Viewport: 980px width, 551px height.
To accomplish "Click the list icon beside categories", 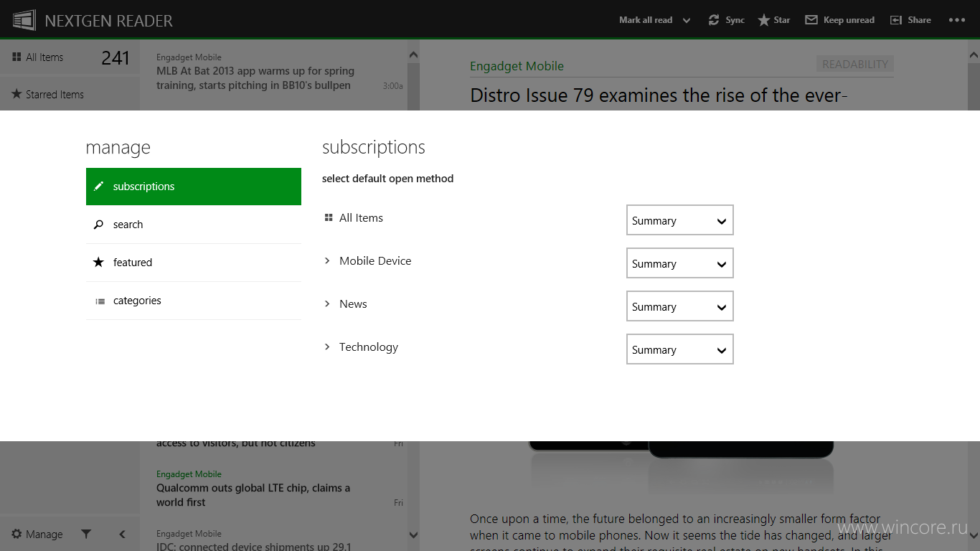I will click(x=100, y=301).
